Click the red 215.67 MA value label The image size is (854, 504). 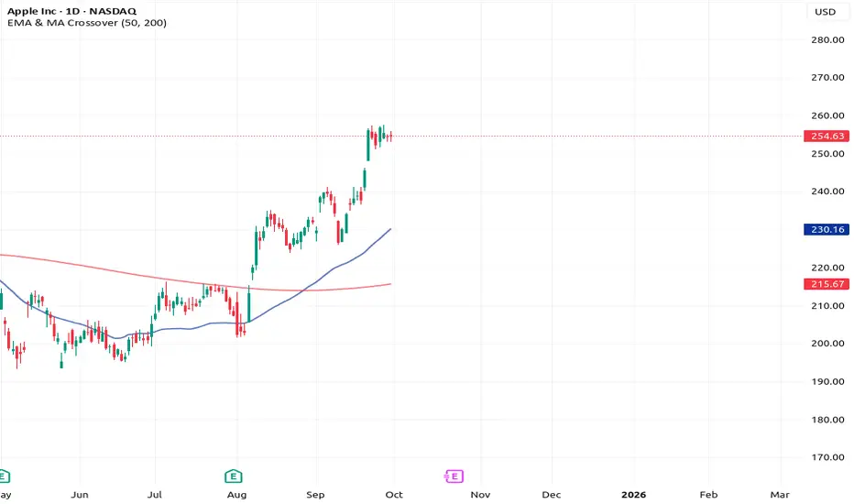[x=825, y=284]
